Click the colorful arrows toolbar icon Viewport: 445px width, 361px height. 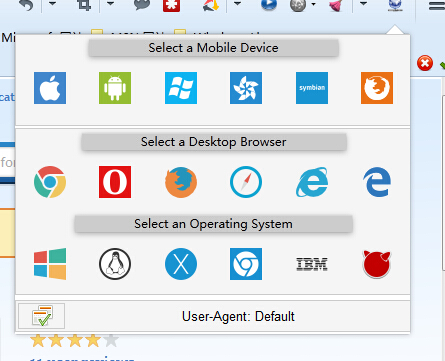tap(211, 5)
